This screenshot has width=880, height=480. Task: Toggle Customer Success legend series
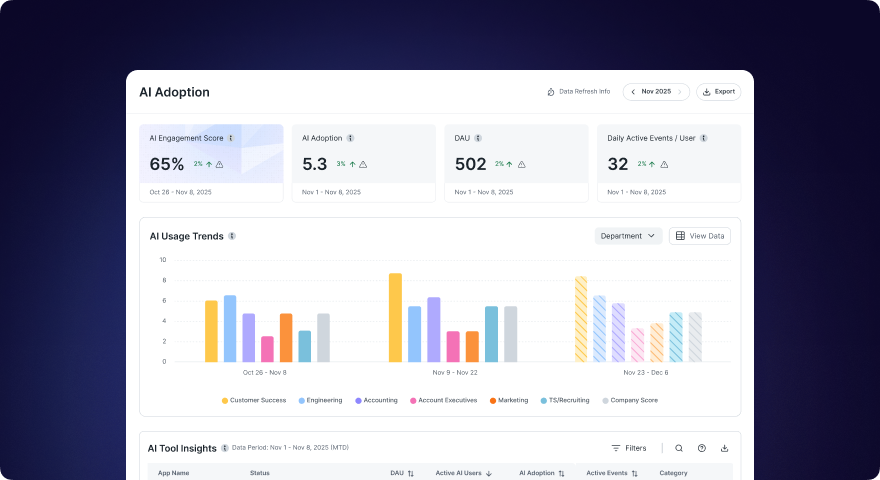point(254,400)
